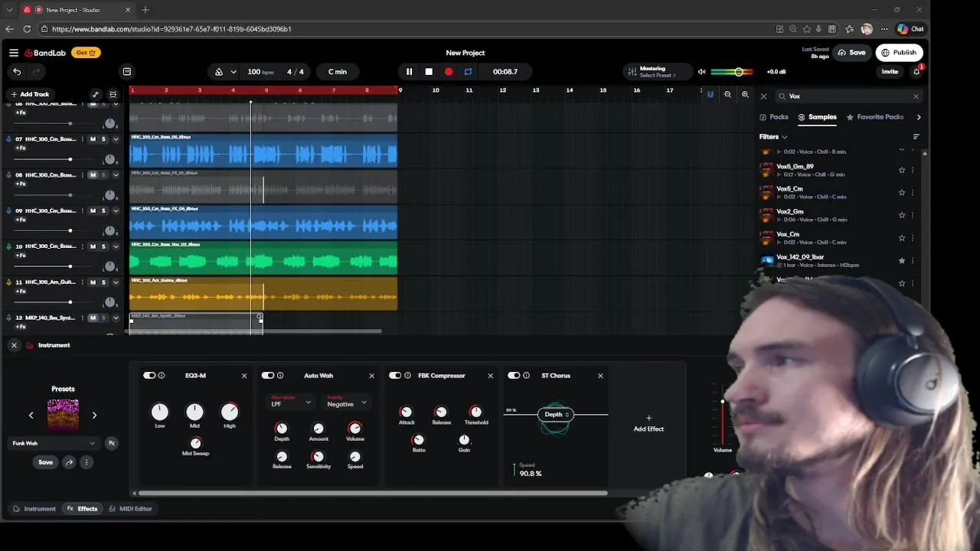Click the Undo arrow icon
Viewport: 980px width, 551px height.
pyautogui.click(x=17, y=71)
